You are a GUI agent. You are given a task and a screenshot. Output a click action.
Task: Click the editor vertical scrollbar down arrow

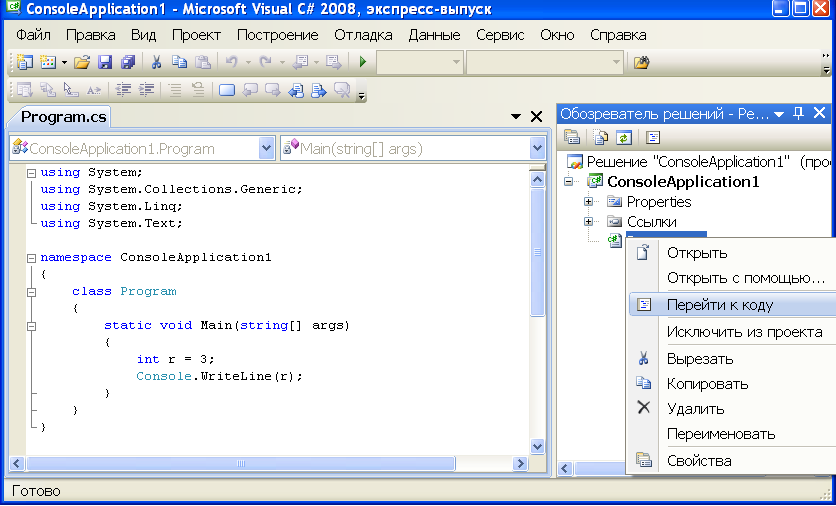tap(537, 447)
